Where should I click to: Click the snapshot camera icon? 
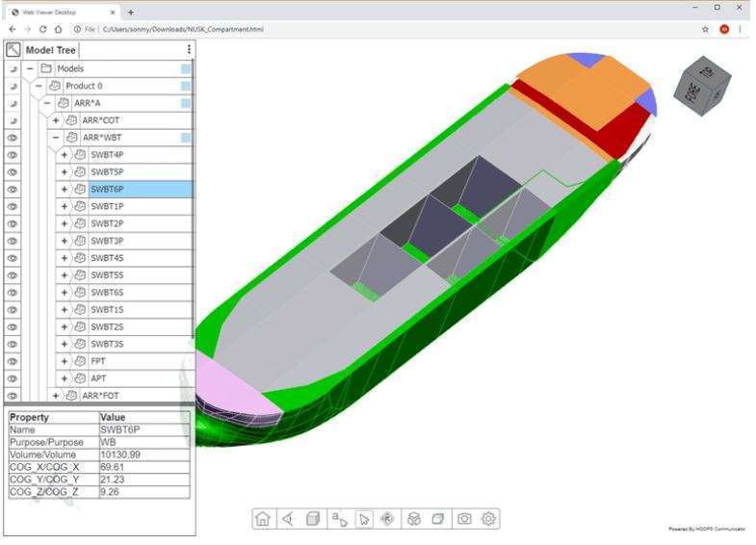[464, 519]
